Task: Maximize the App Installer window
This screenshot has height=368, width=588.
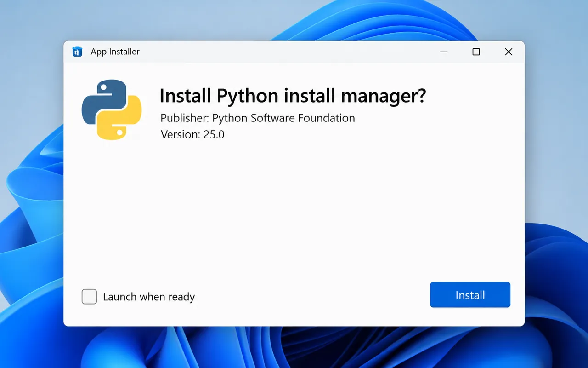Action: [476, 52]
